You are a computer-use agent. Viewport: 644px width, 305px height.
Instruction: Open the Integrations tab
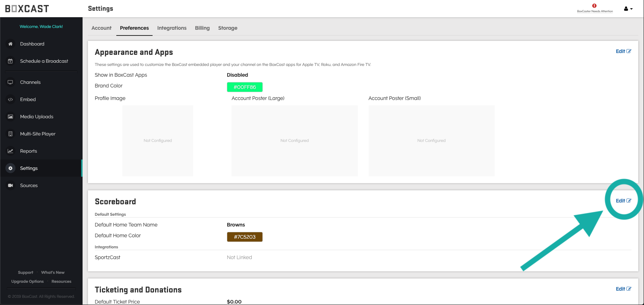[172, 28]
